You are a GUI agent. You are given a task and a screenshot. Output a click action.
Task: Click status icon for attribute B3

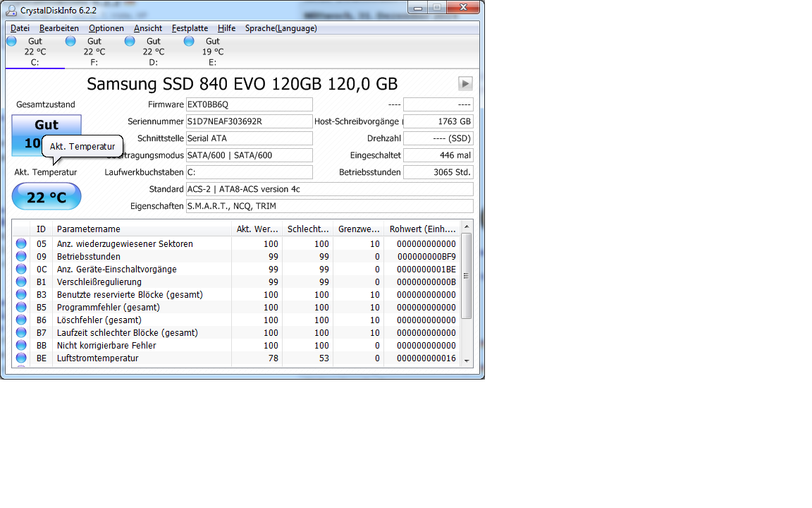(x=21, y=294)
